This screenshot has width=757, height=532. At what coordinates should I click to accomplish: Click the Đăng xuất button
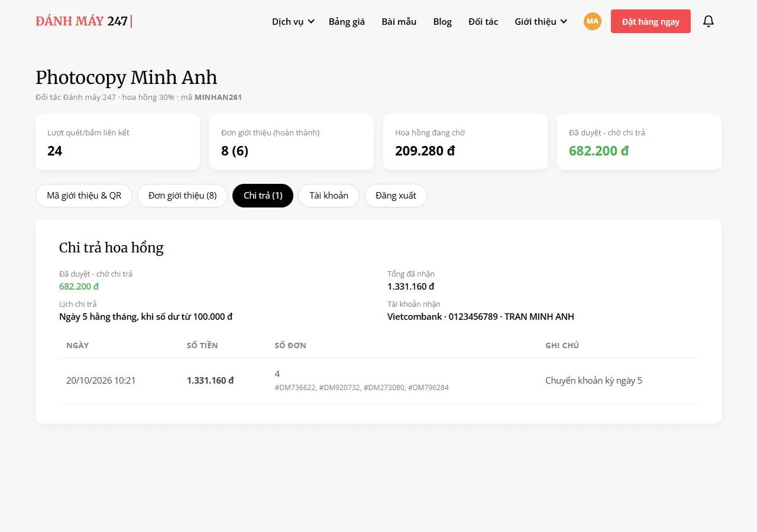396,196
